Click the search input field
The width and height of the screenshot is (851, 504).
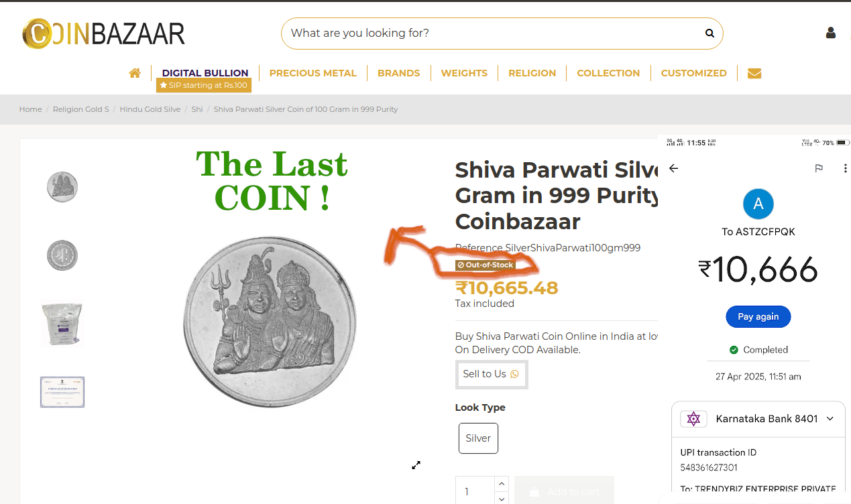point(493,34)
